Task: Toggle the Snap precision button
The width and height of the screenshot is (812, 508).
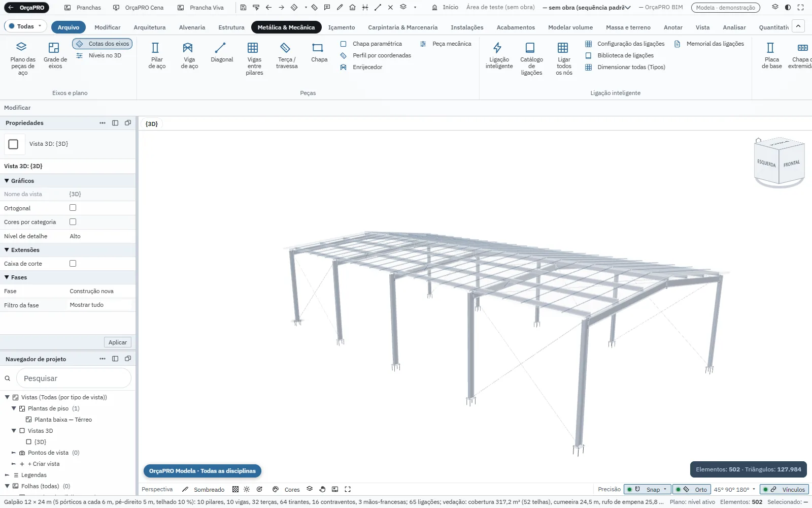Action: (648, 490)
